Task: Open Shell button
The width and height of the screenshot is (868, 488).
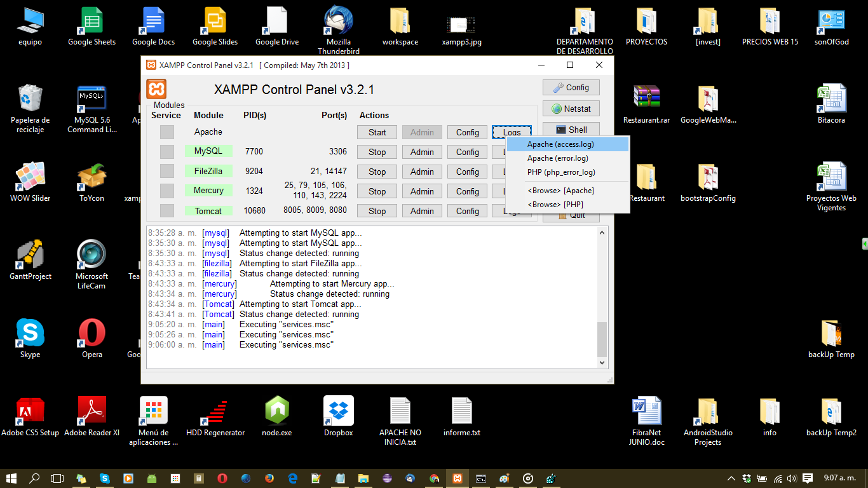Action: pyautogui.click(x=571, y=130)
